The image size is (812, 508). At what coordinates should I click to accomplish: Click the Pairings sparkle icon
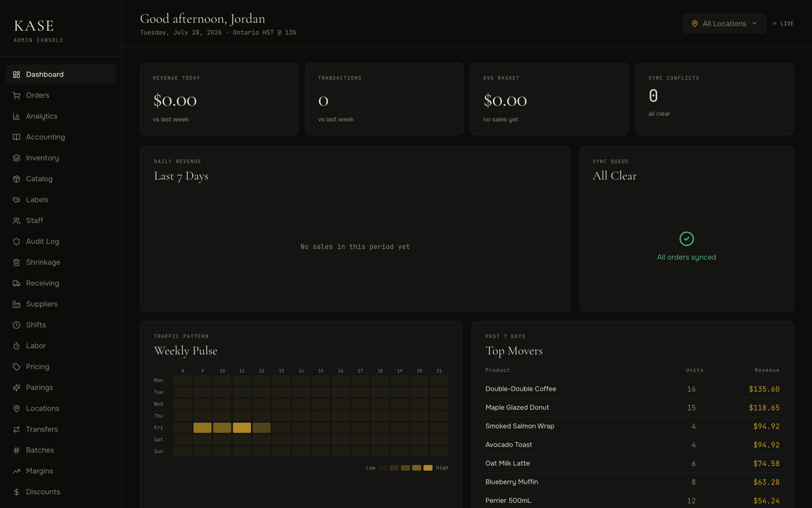[x=16, y=388]
